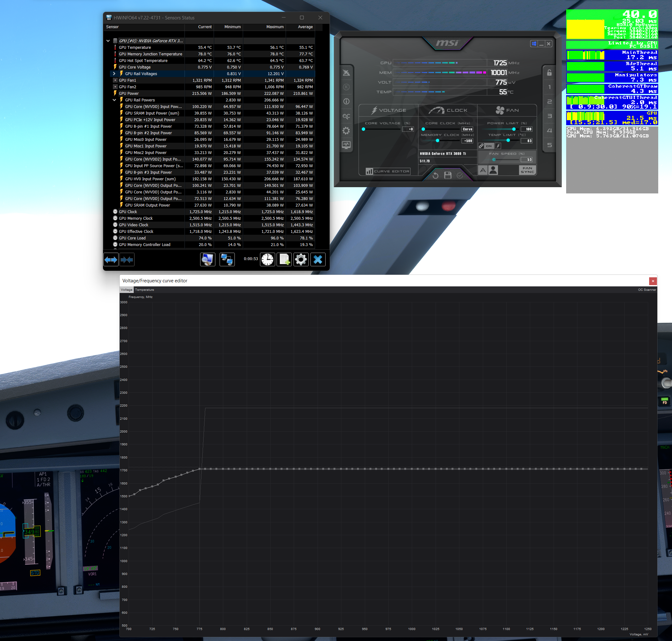Image resolution: width=672 pixels, height=641 pixels.
Task: Select Afterburner profile slot 1
Action: 549,87
